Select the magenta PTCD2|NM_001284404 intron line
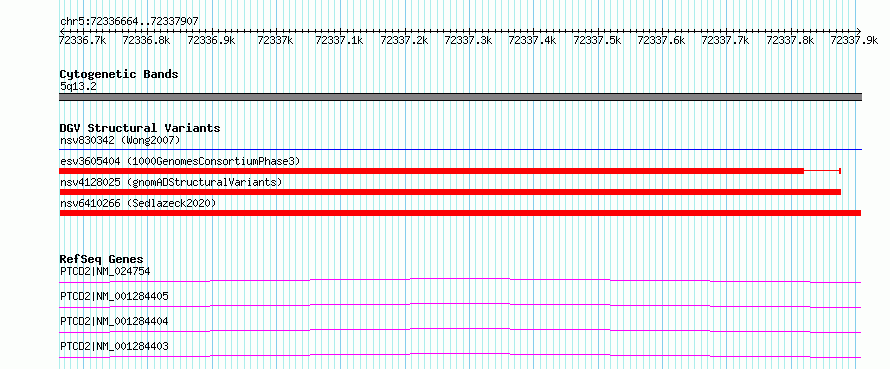The width and height of the screenshot is (890, 369). pos(460,330)
